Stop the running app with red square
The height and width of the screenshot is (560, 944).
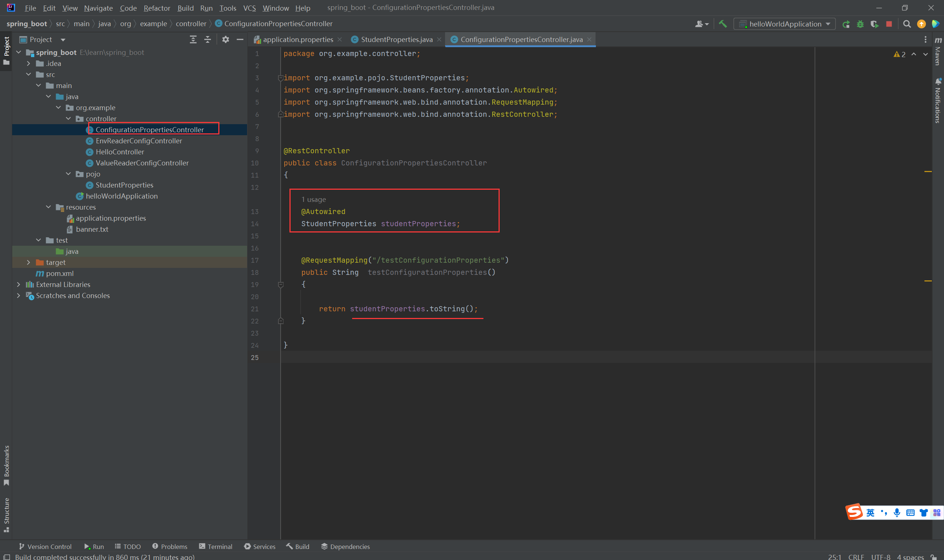889,24
